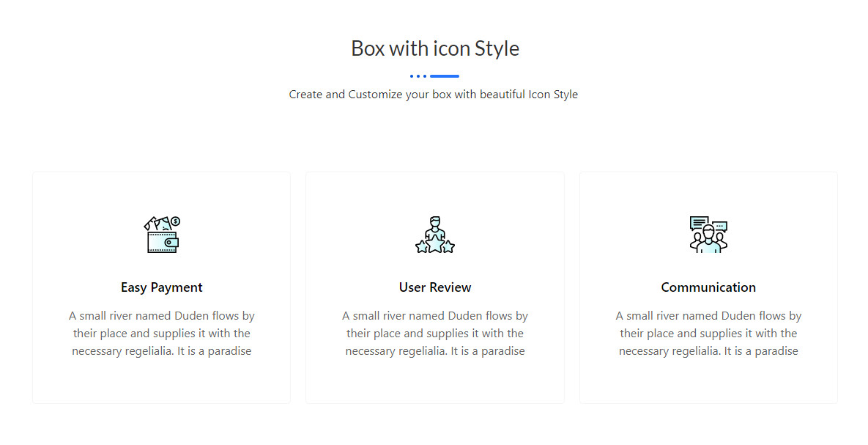Click the three blue dots under the heading
This screenshot has width=868, height=445.
(x=418, y=76)
